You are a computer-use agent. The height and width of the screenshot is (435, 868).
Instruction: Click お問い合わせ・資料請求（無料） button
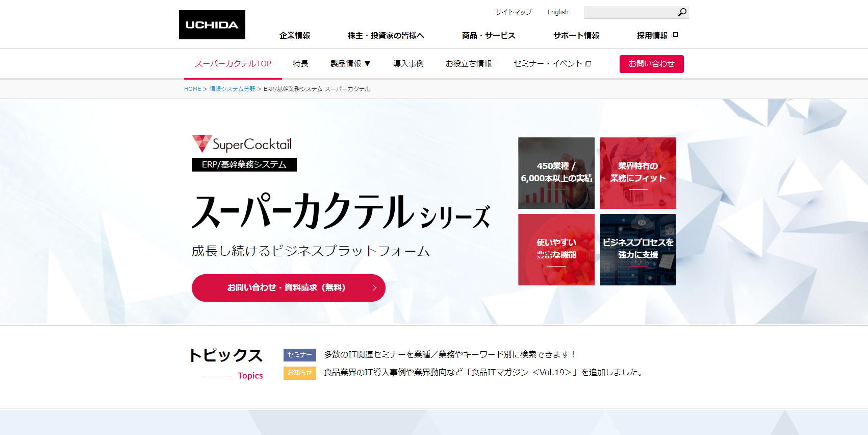pyautogui.click(x=288, y=288)
